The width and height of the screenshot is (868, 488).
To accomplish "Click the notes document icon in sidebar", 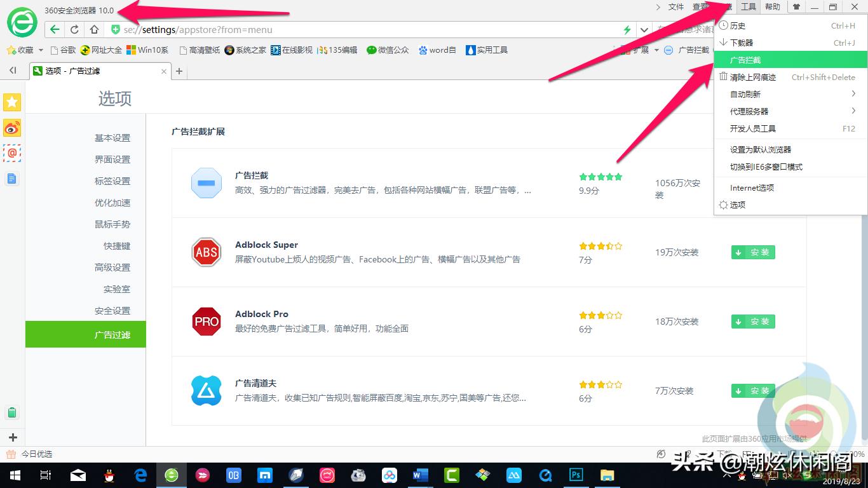I will pos(12,179).
